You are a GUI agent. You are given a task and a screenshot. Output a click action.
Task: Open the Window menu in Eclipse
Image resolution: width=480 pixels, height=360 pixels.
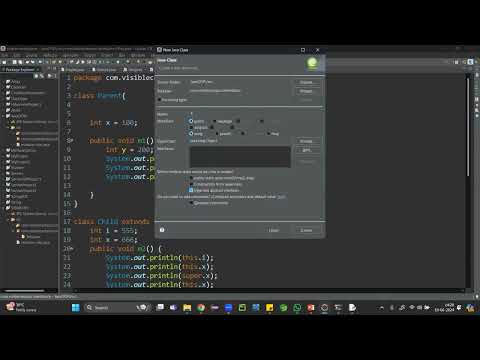point(138,55)
